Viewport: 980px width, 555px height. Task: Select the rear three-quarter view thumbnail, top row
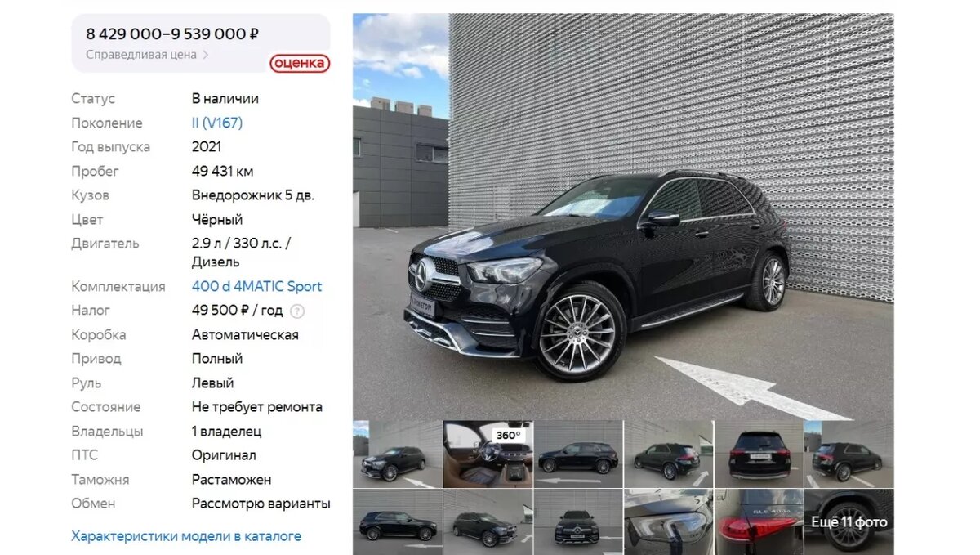click(x=668, y=454)
